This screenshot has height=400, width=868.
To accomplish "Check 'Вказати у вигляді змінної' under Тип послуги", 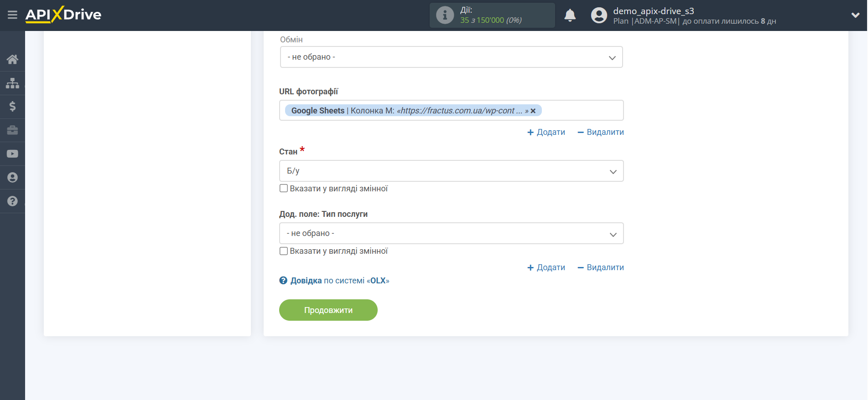I will point(284,251).
